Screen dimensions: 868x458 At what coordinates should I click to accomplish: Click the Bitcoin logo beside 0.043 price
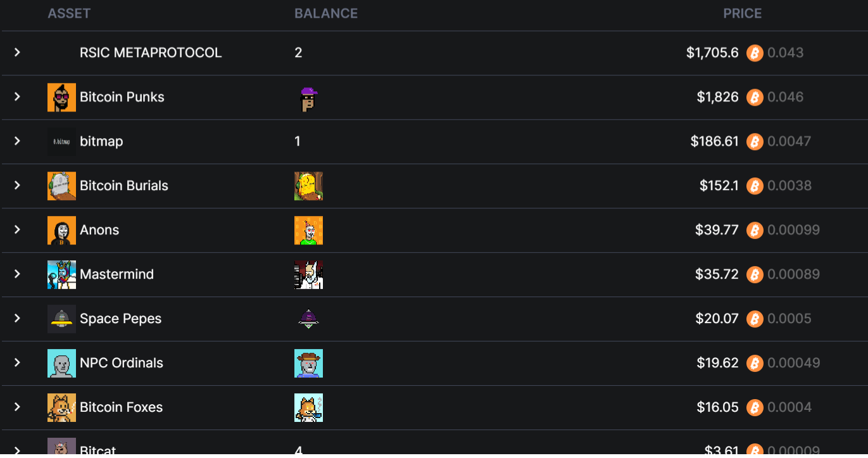(x=754, y=53)
